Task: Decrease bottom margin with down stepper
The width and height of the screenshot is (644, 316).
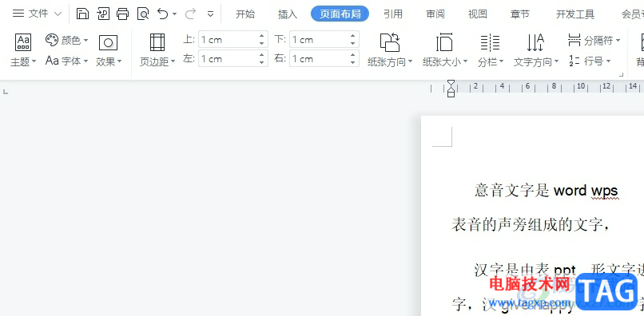Action: click(353, 44)
